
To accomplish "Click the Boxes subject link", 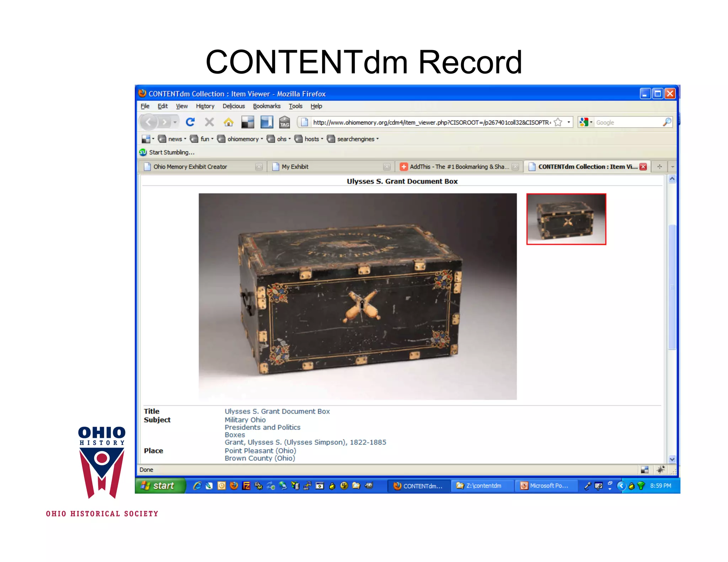I will tap(235, 434).
